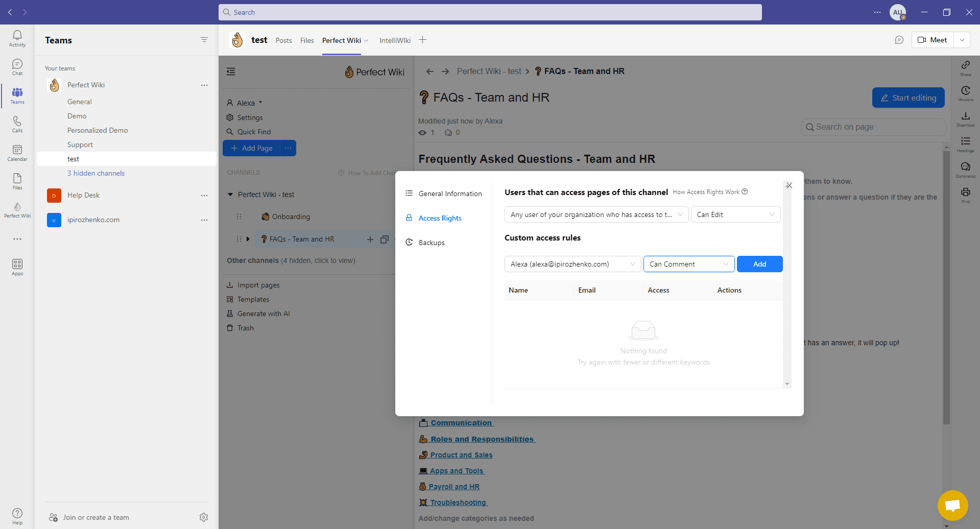
Task: Open the Onboarding page in tree
Action: coord(285,217)
